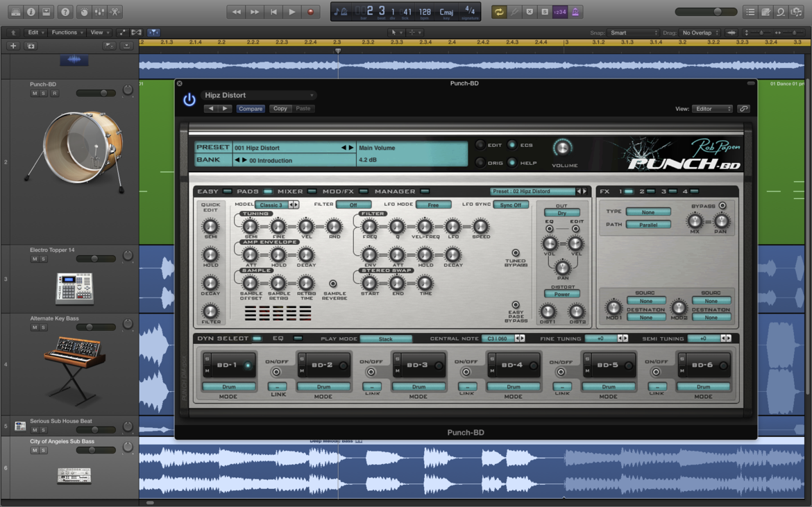Adjust the master volume slider in toolbar
This screenshot has height=507, width=812.
(706, 11)
